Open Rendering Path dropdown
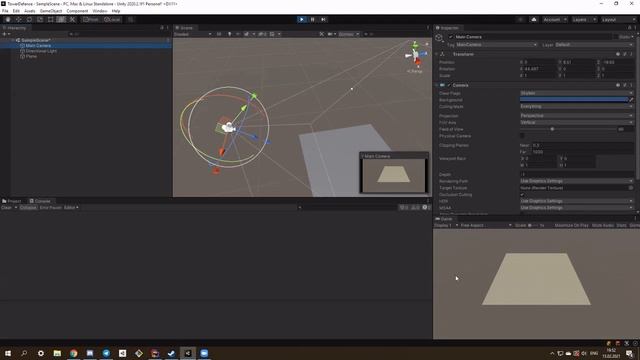Screen dimensions: 640x360 [x=577, y=181]
